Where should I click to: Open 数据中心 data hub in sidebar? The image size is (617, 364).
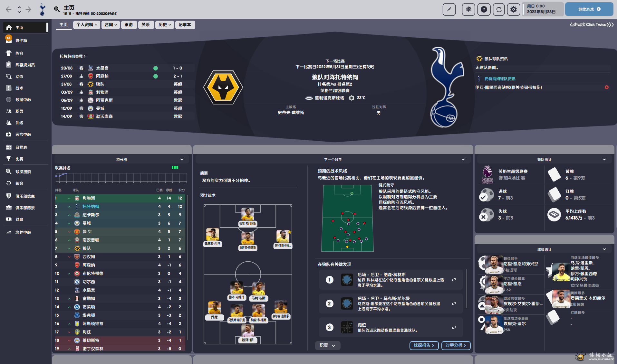click(26, 100)
